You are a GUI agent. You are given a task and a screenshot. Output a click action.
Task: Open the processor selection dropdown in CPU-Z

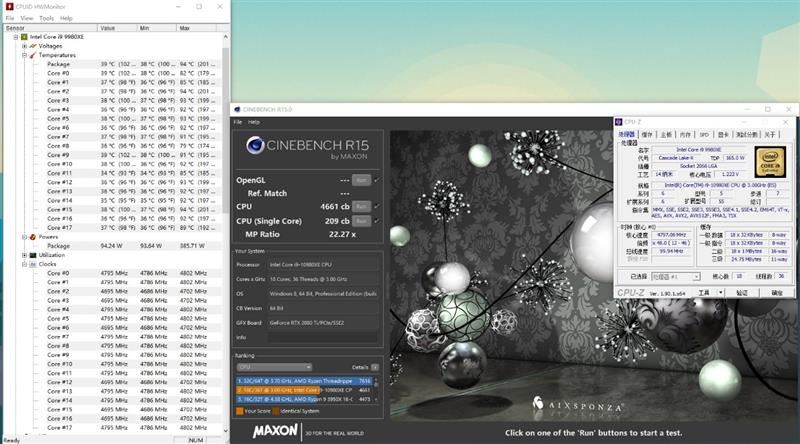676,277
